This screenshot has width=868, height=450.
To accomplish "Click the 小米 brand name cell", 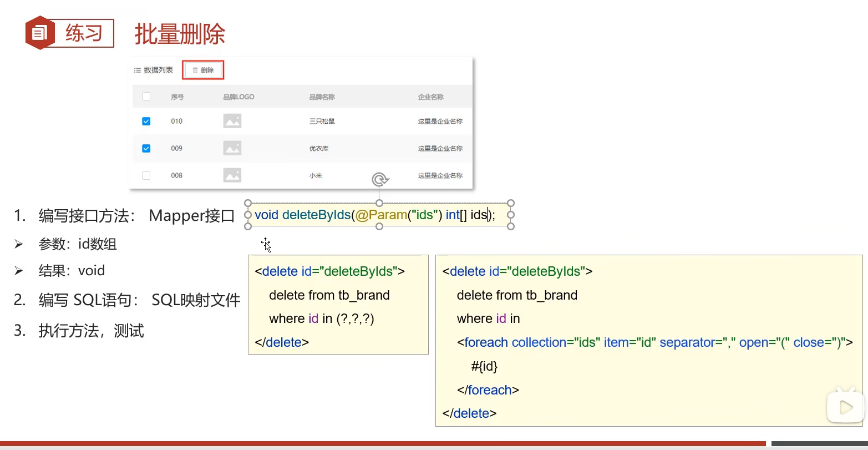I will click(316, 175).
